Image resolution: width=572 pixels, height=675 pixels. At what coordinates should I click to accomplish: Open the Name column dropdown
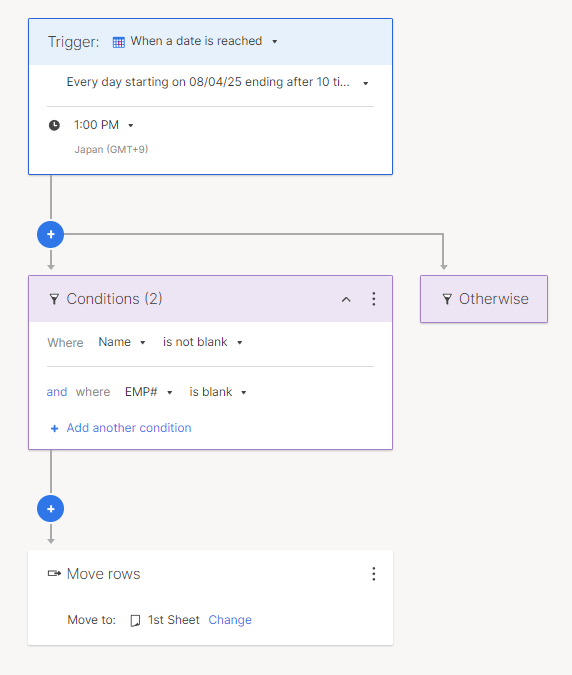(122, 342)
